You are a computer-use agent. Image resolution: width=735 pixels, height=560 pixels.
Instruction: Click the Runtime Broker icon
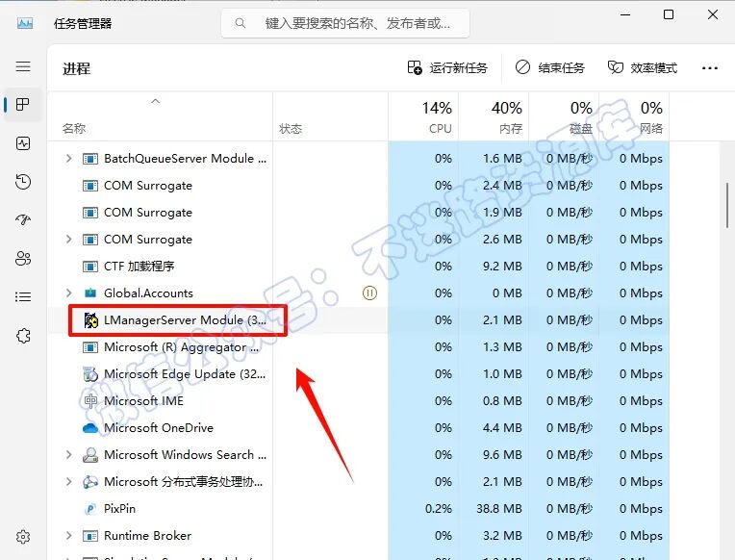point(90,536)
